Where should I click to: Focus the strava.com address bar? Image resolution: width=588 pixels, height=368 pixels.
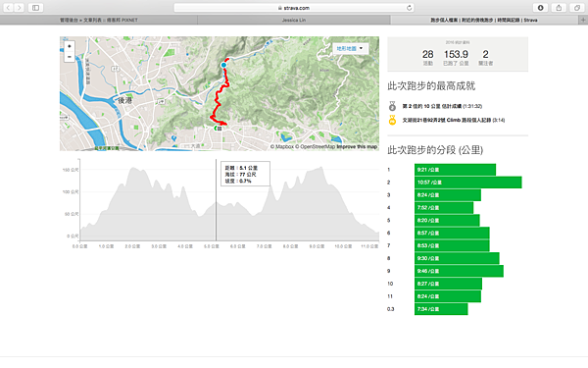294,8
